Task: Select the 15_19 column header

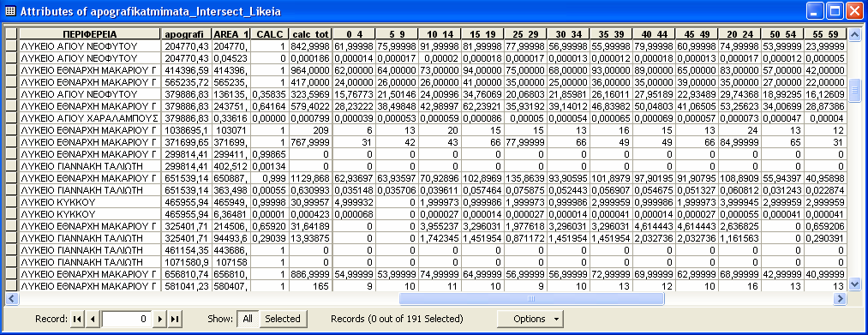Action: click(x=482, y=34)
